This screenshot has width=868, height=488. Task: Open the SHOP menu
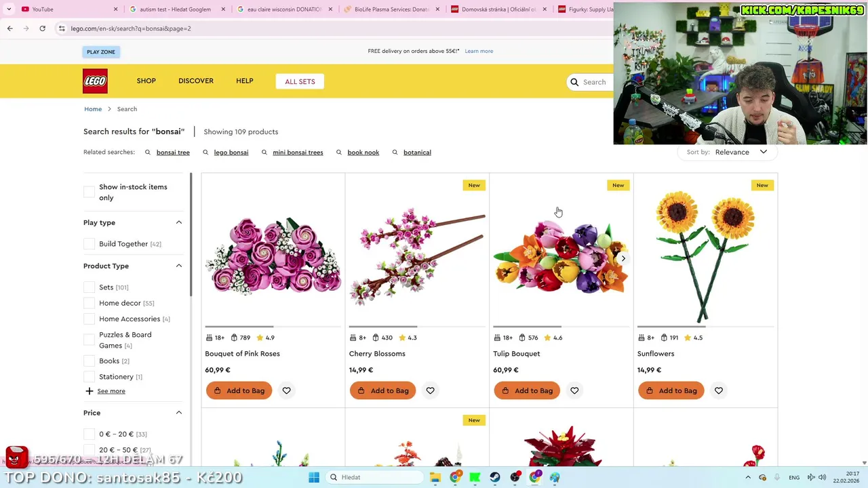pos(146,81)
